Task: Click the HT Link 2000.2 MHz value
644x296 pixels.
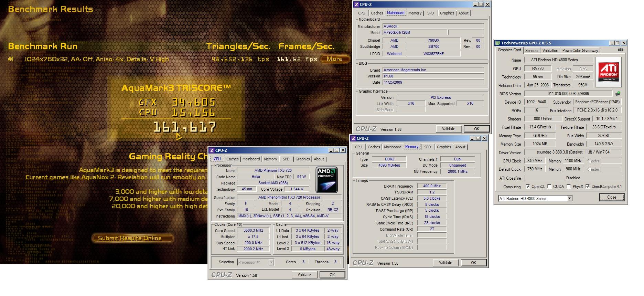Action: 254,249
